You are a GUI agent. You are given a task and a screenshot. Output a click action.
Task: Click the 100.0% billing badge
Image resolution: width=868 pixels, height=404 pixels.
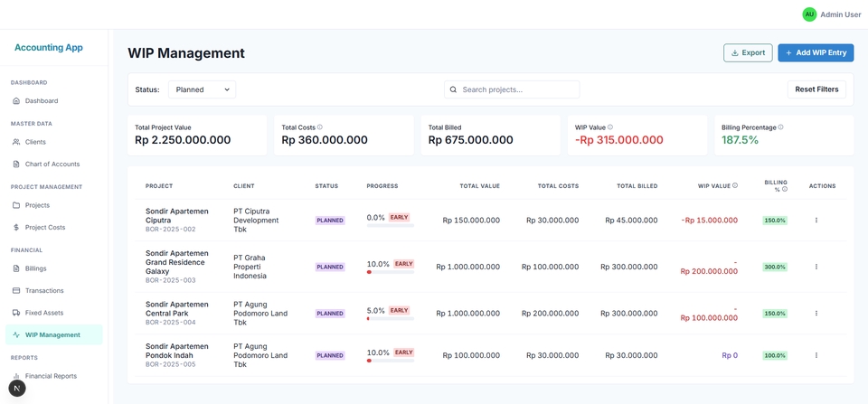click(x=775, y=355)
